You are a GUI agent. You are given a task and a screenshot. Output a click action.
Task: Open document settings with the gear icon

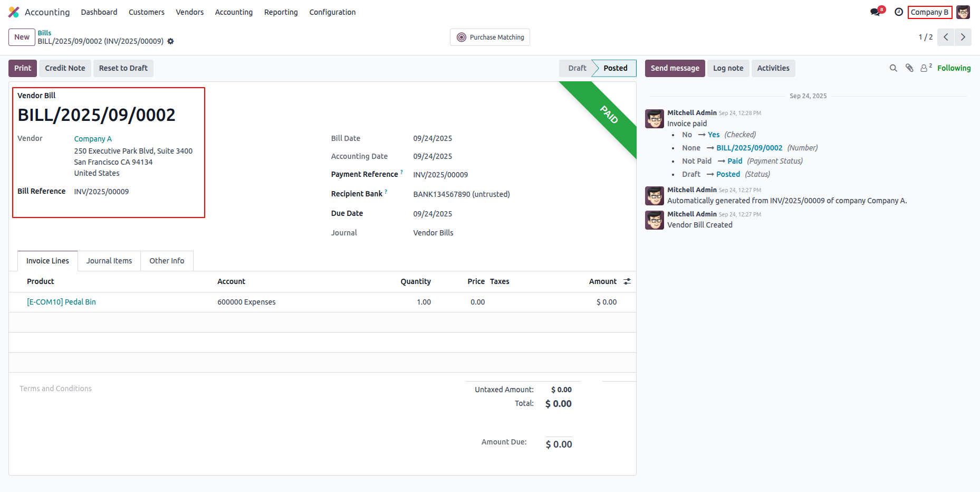click(170, 41)
